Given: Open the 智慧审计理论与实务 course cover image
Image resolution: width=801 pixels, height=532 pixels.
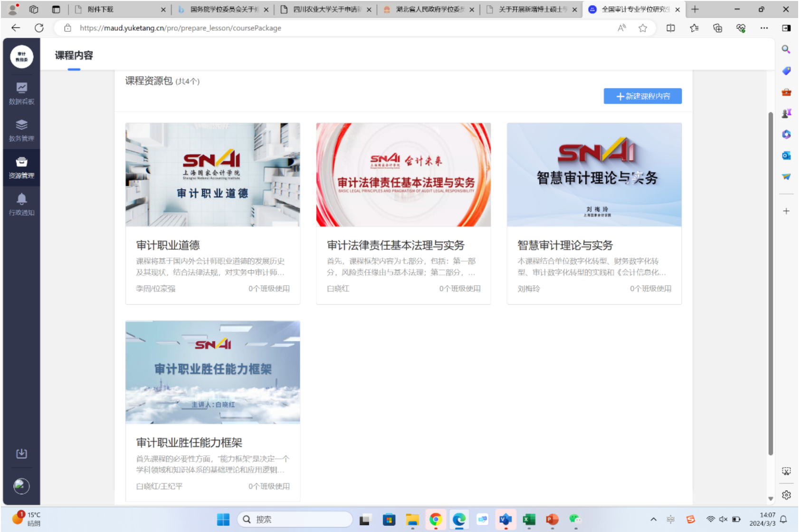Looking at the screenshot, I should (x=594, y=175).
